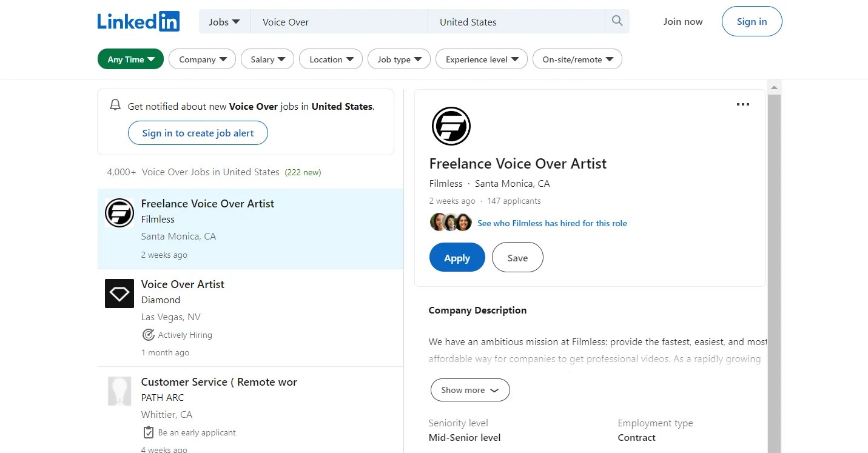Click the Diamond company logo
Viewport: 868px width, 453px height.
(x=119, y=294)
